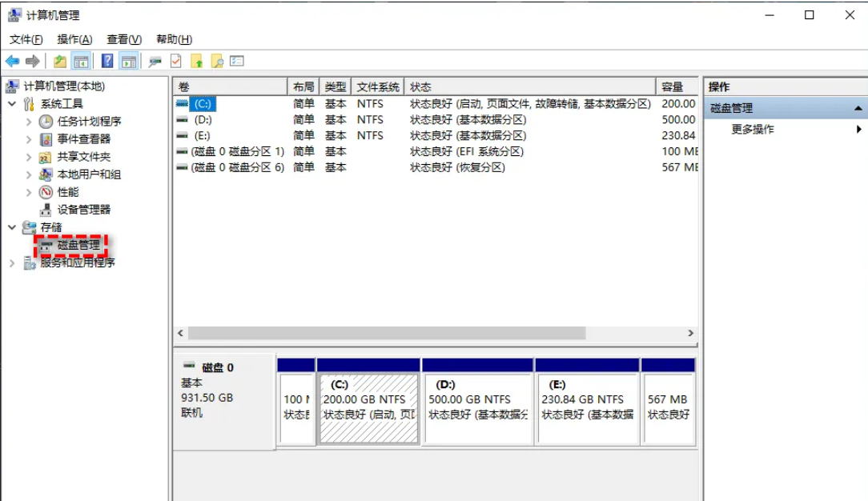This screenshot has height=501, width=868.
Task: Collapse the 磁盘管理 actions section arrow
Action: (x=858, y=108)
